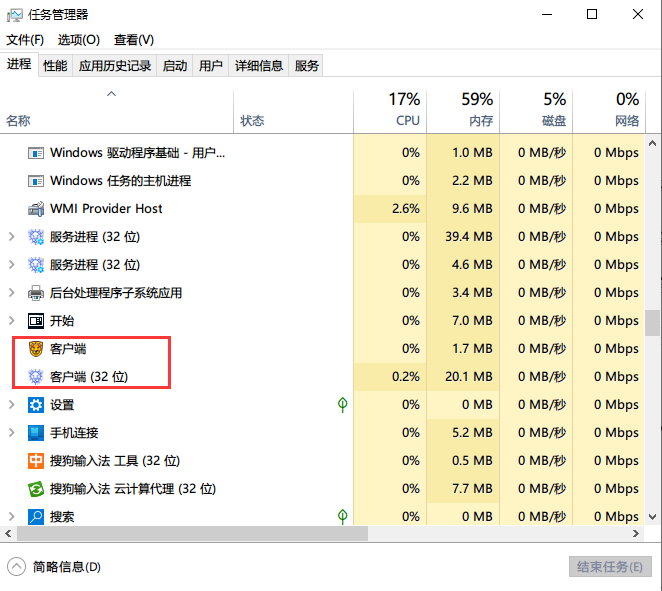
Task: Expand the 开始 process group
Action: (12, 320)
